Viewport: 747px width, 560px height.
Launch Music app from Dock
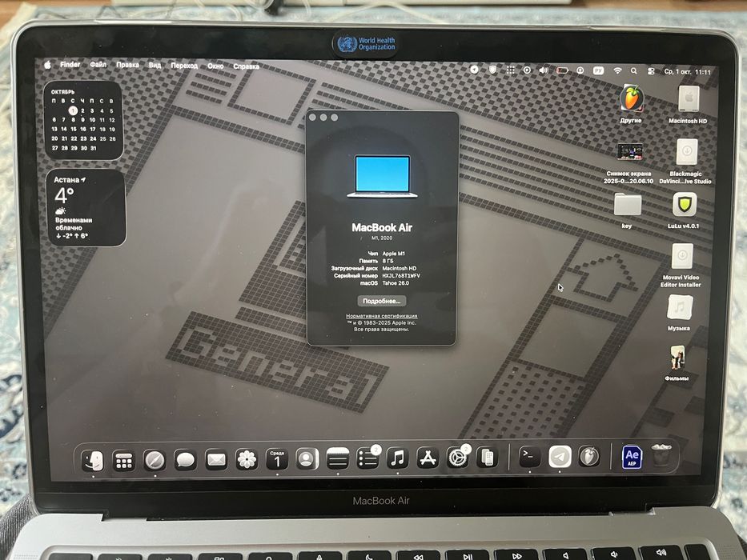pos(398,458)
